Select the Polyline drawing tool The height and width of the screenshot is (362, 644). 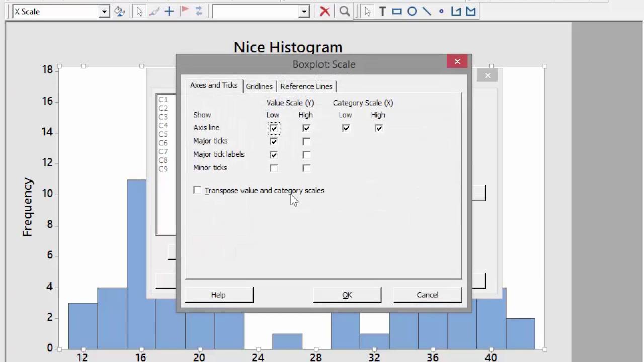456,11
